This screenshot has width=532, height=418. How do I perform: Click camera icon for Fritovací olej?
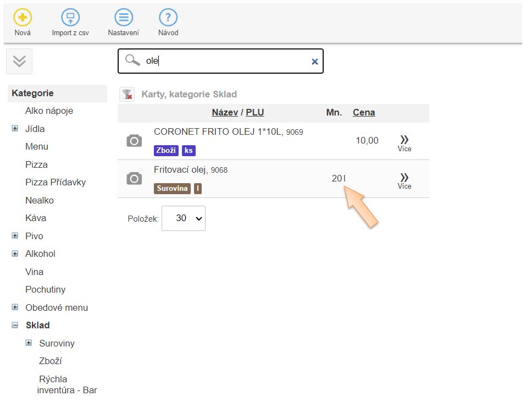click(134, 178)
